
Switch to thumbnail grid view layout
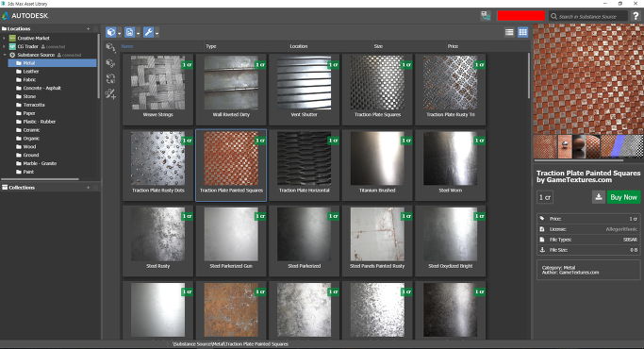pyautogui.click(x=523, y=32)
